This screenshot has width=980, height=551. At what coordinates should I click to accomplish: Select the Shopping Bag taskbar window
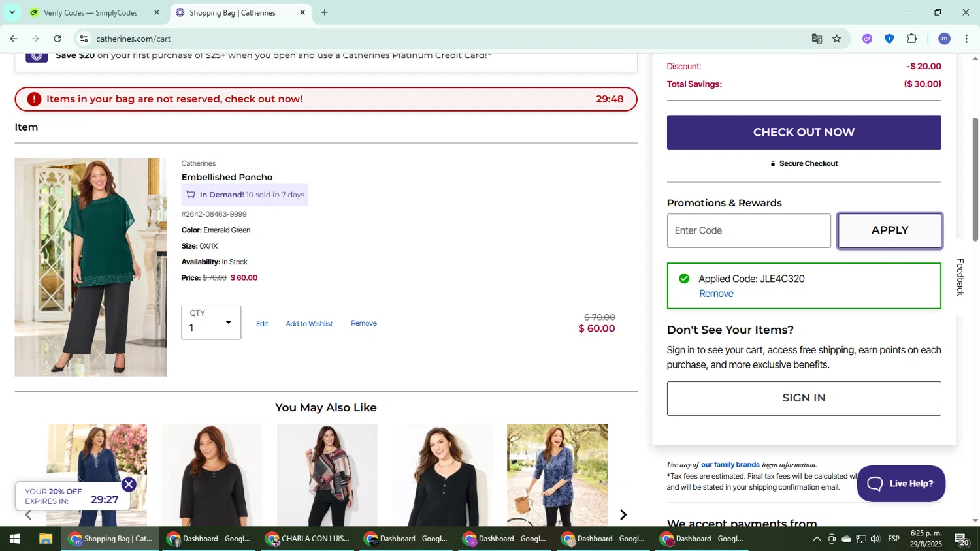click(x=110, y=539)
